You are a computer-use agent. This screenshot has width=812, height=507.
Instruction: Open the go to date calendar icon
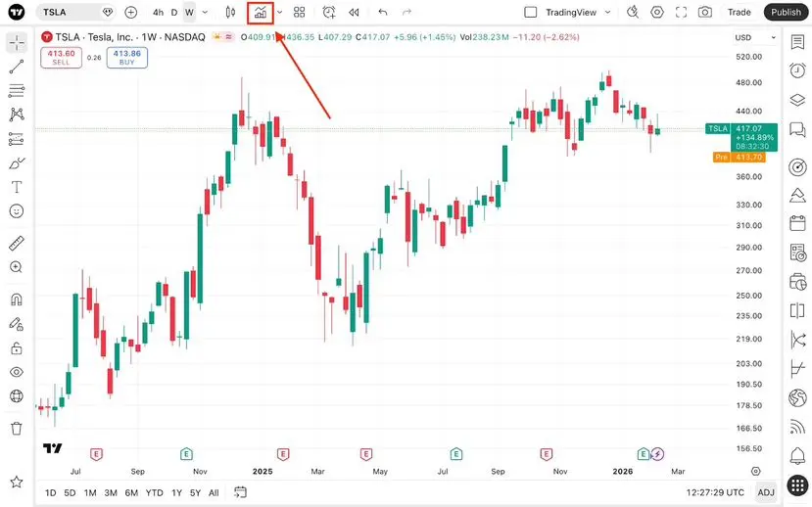click(240, 492)
